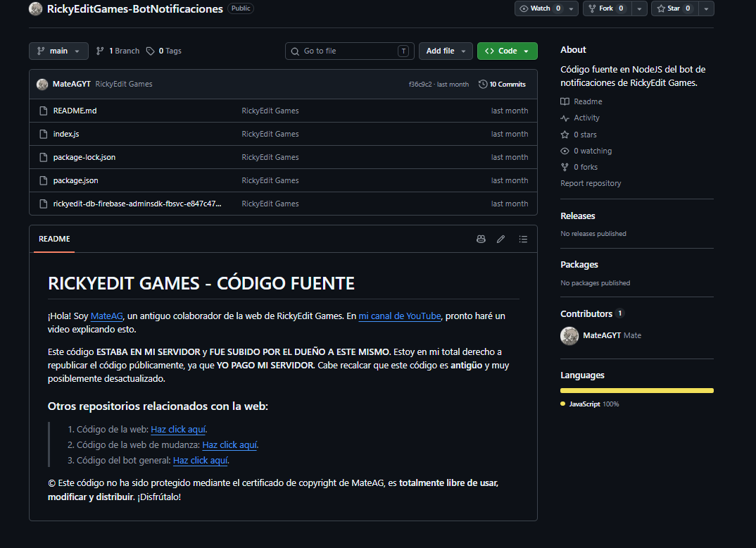This screenshot has width=756, height=548.
Task: Click the file icon beside README.md
Action: click(x=44, y=111)
